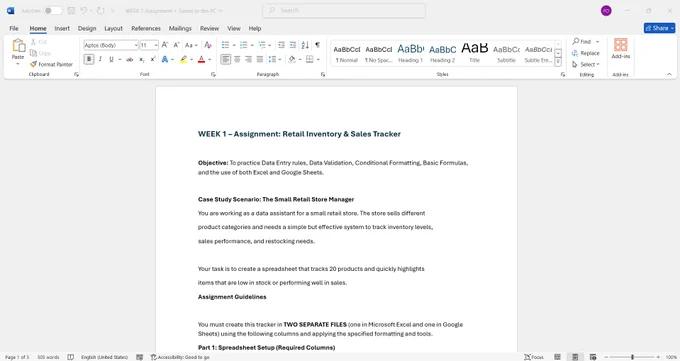Open the font name dropdown
The image size is (680, 361).
coord(136,45)
